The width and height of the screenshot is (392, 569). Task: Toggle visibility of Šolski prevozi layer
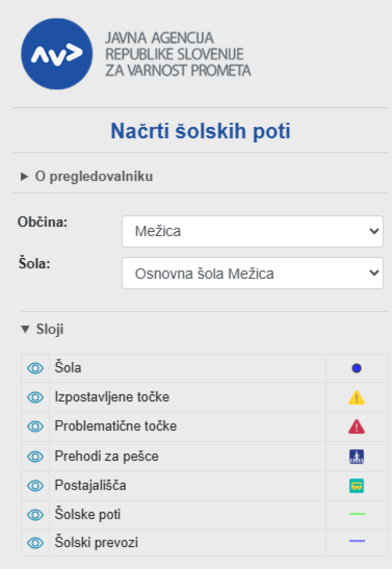point(35,543)
